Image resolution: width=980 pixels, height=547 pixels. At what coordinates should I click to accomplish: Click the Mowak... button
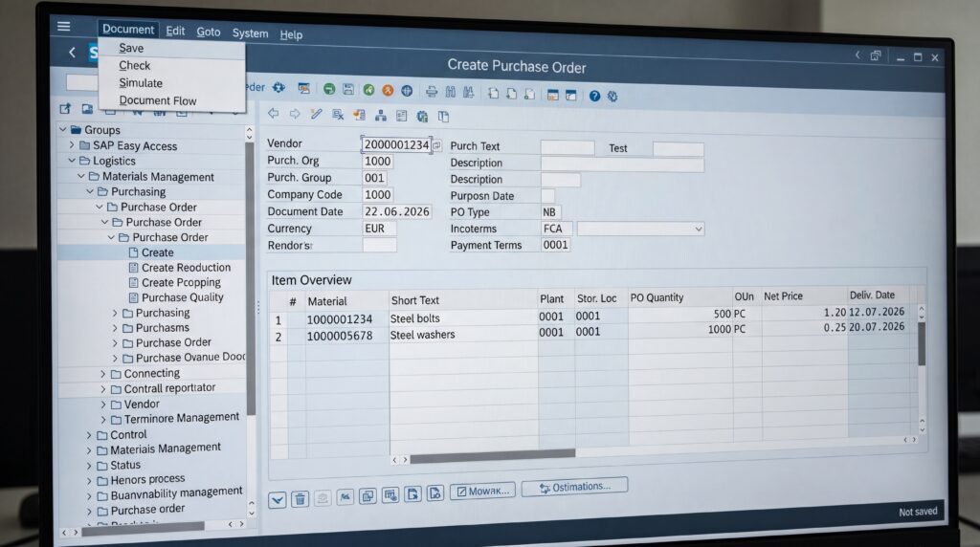pyautogui.click(x=482, y=491)
